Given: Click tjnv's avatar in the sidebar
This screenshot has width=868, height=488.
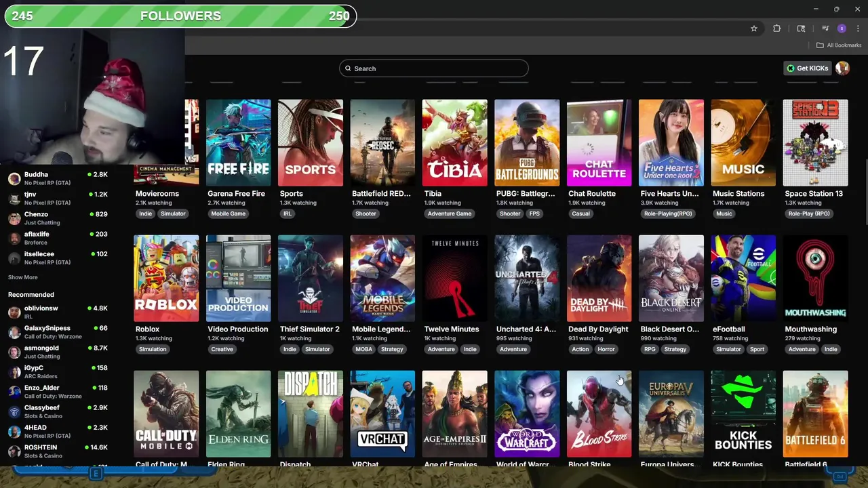Looking at the screenshot, I should pyautogui.click(x=14, y=199).
